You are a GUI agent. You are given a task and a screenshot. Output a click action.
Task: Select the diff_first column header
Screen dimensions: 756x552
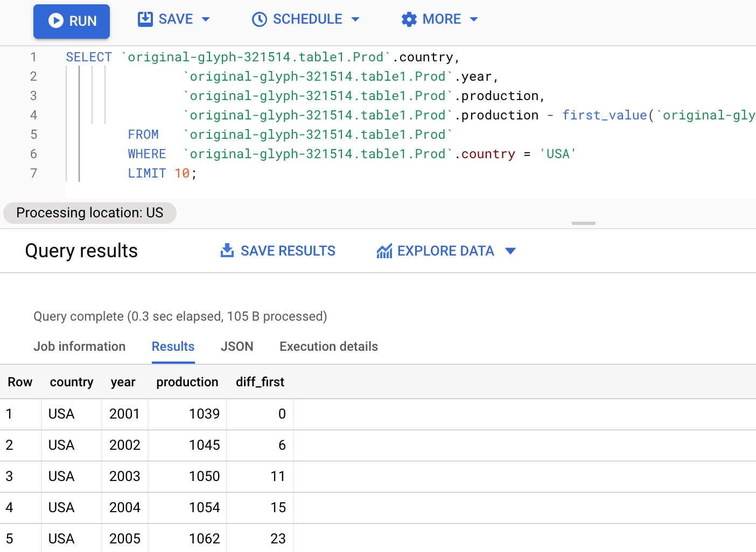260,381
